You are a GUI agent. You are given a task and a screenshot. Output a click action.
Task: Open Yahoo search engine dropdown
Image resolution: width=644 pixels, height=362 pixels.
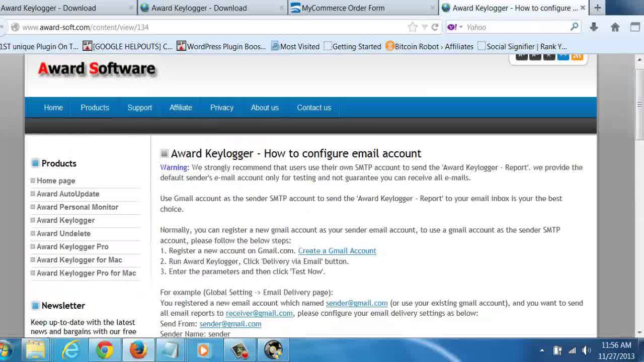[455, 27]
